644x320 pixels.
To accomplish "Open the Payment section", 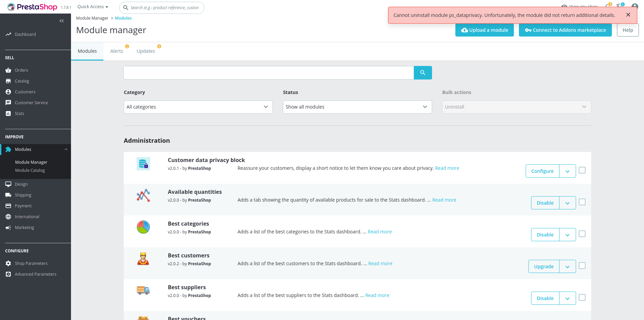I will tap(23, 206).
